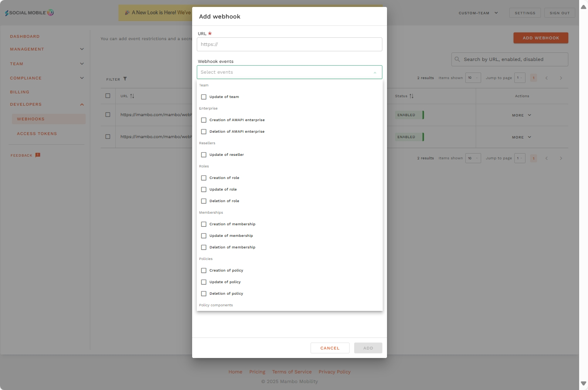Expand the MANAGEMENT sidebar section

[x=46, y=49]
